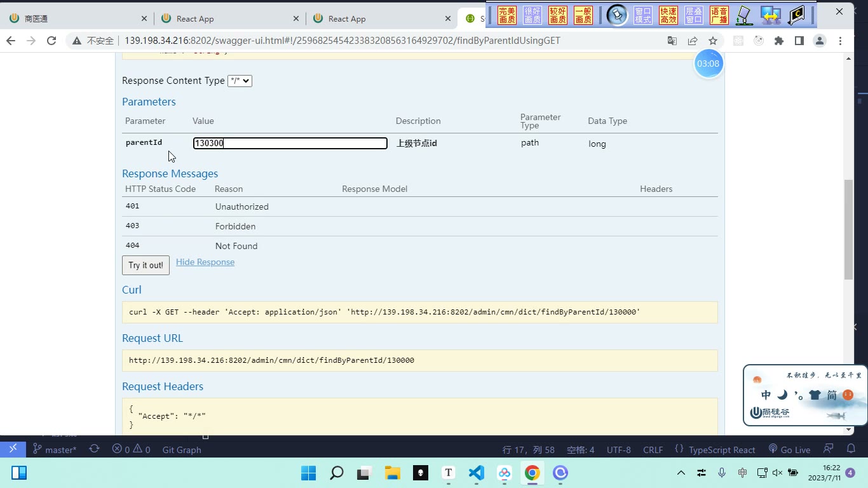
Task: Open the Chrome side panel icon
Action: (799, 41)
